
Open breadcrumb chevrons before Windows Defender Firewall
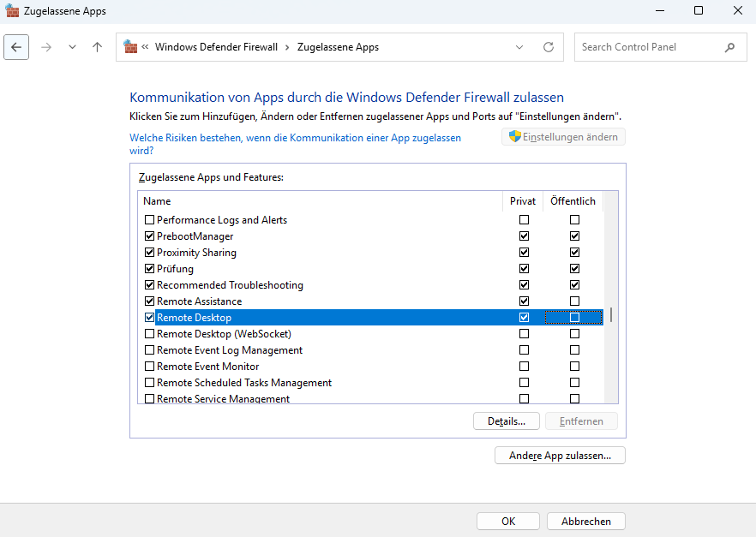[146, 47]
